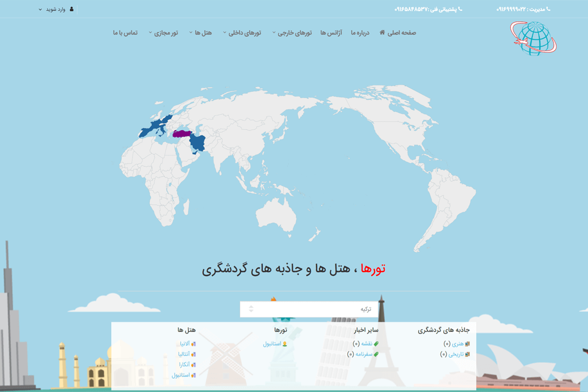Click the user icon next to وارد شوید
The width and height of the screenshot is (588, 392).
[x=71, y=9]
